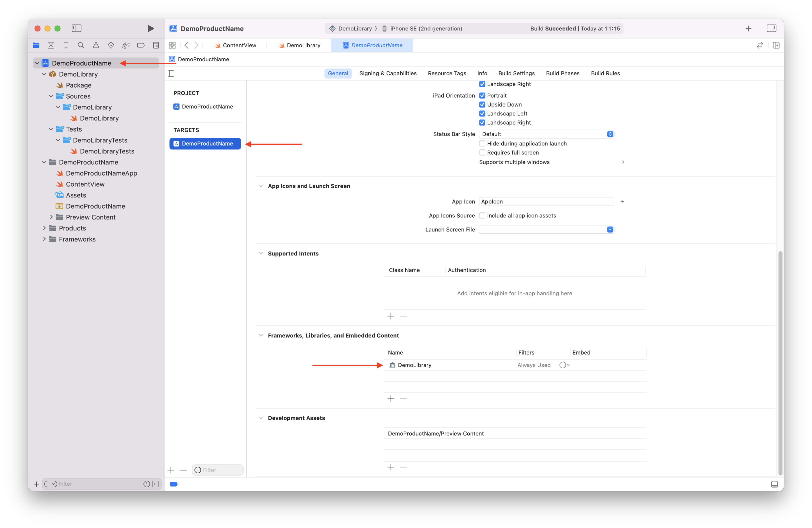The width and height of the screenshot is (812, 528).
Task: Expand the Preview Content folder
Action: [x=51, y=217]
